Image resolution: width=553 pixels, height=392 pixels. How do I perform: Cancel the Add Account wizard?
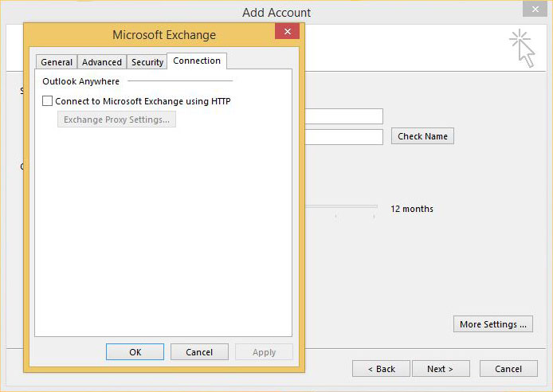(x=508, y=369)
